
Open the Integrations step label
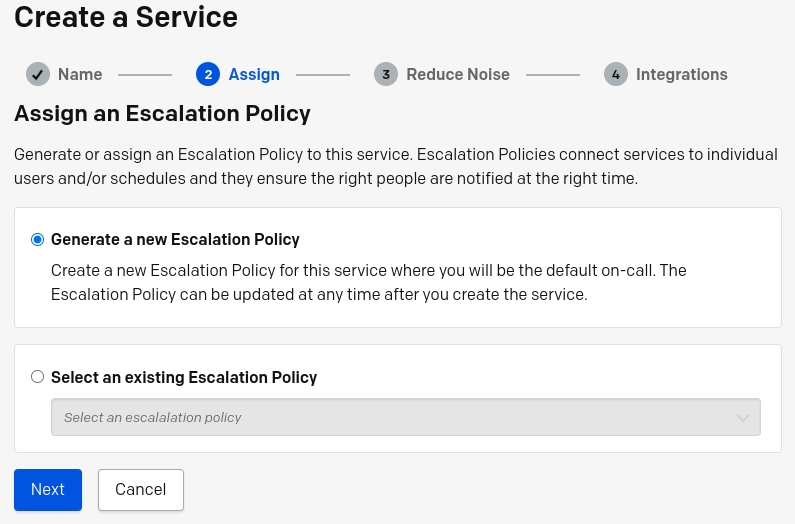click(681, 75)
